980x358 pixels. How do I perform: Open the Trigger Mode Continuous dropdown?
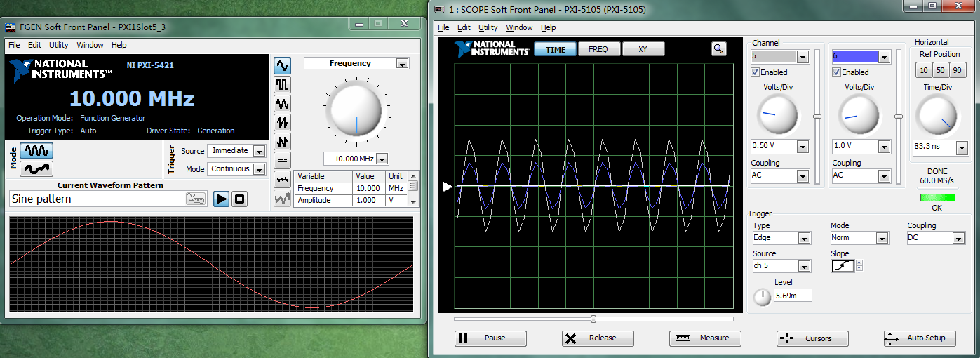(x=259, y=169)
